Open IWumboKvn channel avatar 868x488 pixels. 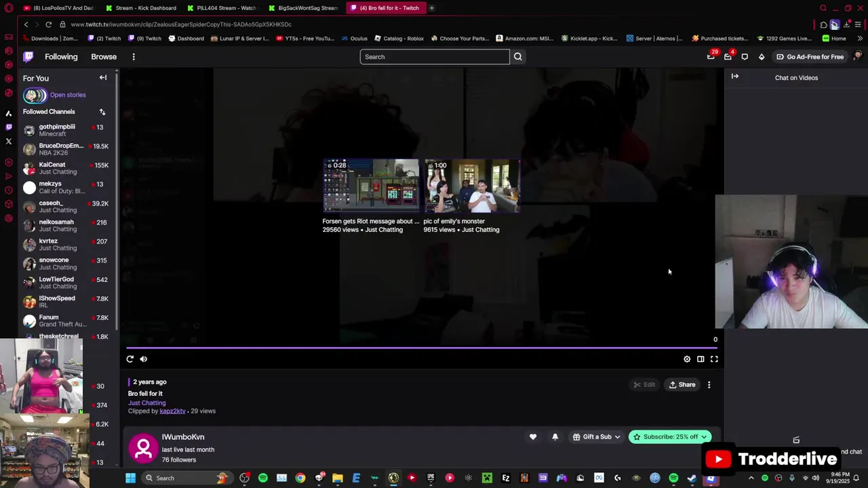[143, 448]
